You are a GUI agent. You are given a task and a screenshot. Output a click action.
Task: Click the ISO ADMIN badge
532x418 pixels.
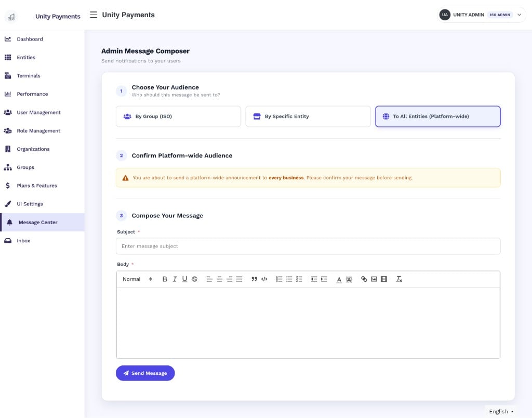[x=500, y=15]
